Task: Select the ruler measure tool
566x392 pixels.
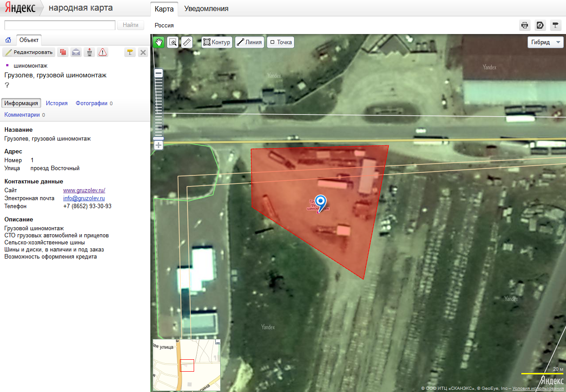Action: pos(187,42)
